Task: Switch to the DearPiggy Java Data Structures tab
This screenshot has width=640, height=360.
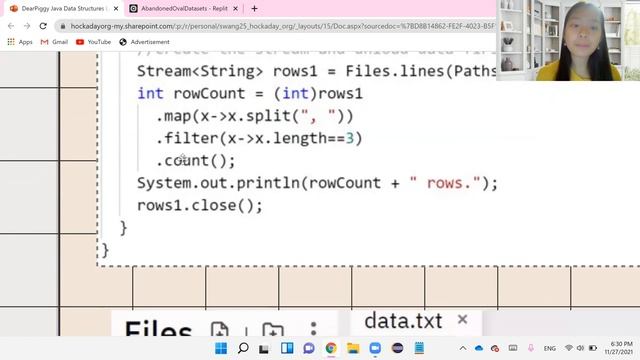Action: click(64, 9)
